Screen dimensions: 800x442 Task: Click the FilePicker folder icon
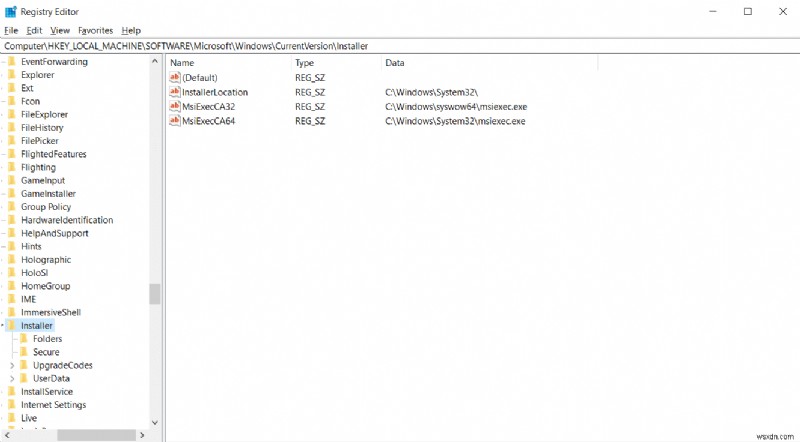pyautogui.click(x=12, y=141)
